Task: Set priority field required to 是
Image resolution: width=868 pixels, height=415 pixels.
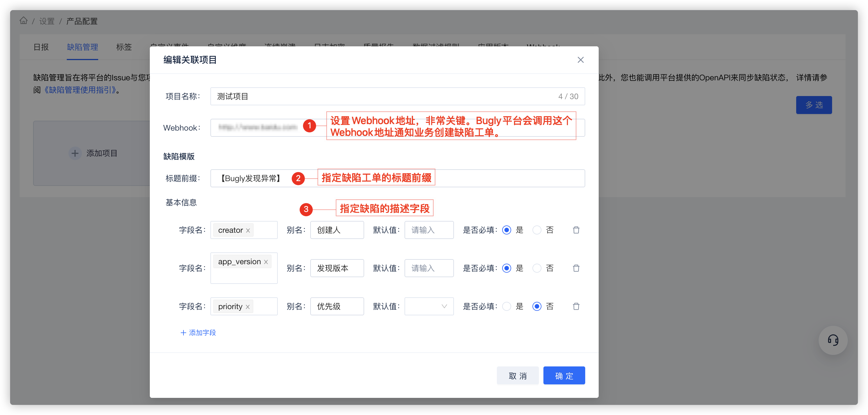Action: point(506,306)
